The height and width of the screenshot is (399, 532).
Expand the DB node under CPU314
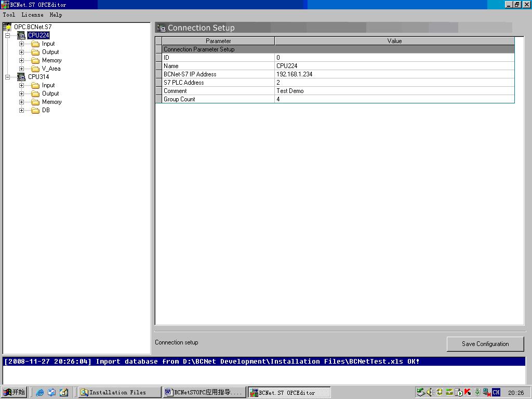point(21,110)
